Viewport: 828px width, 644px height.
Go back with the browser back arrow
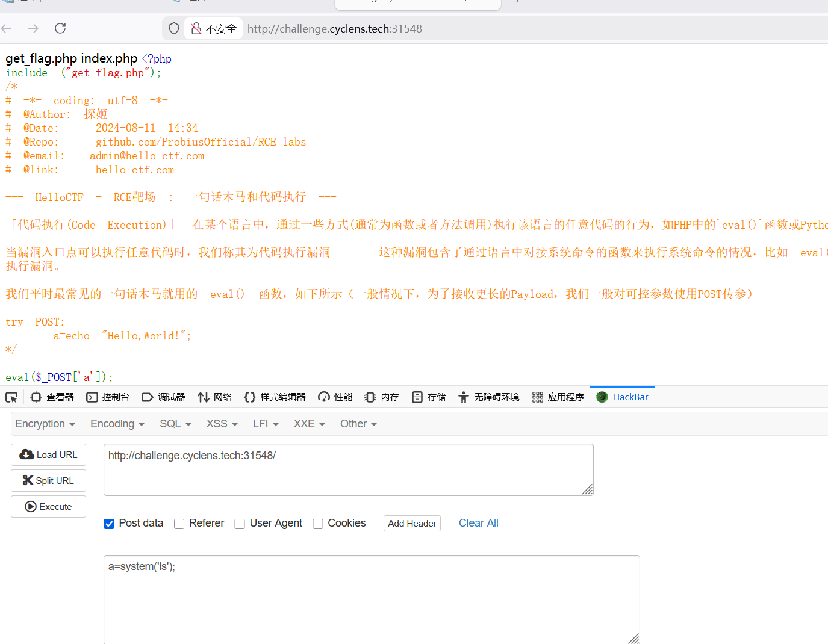click(7, 28)
